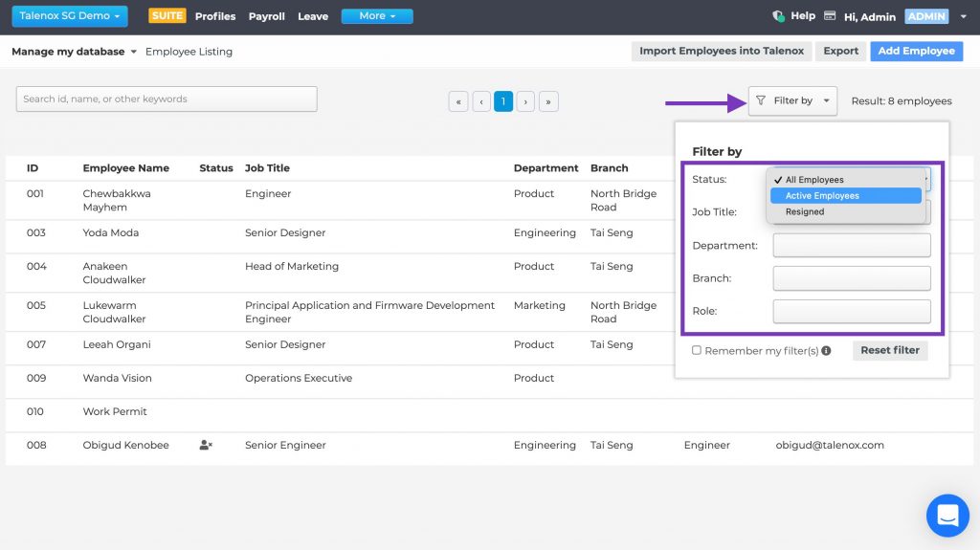Click the SUITE badge
Viewport: 980px width, 550px height.
[167, 15]
